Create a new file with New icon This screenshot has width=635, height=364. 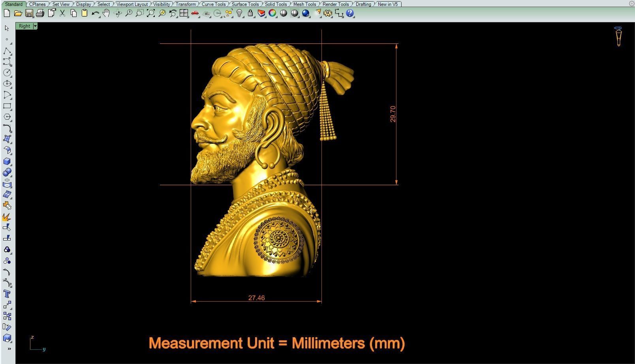(7, 13)
